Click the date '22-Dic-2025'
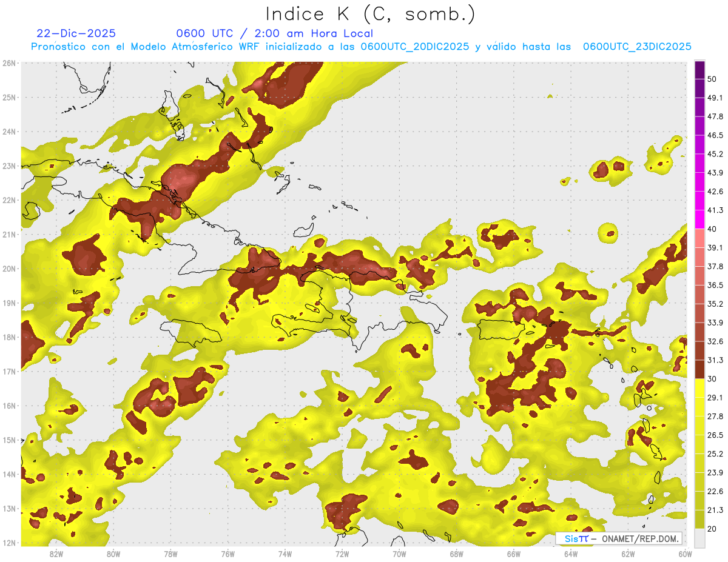The width and height of the screenshot is (728, 562). (x=76, y=33)
